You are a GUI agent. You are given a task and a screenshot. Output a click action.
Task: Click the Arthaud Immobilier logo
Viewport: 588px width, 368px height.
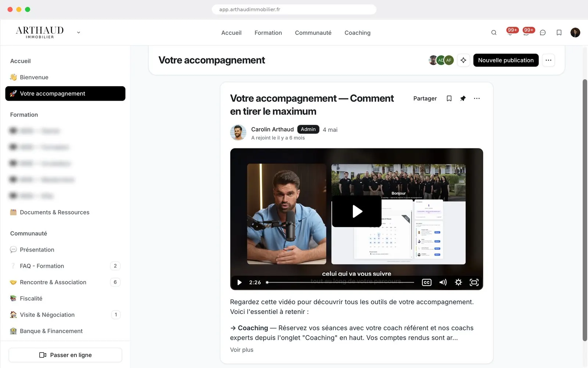tap(40, 32)
